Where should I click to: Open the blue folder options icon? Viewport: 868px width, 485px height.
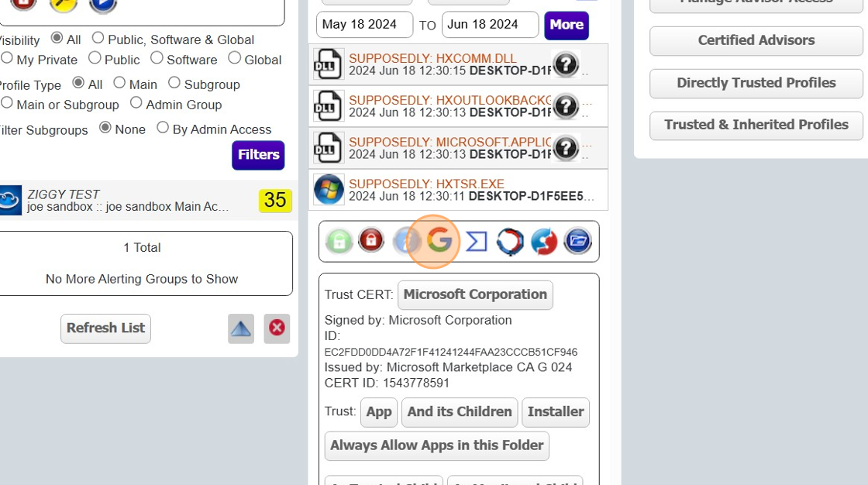[x=577, y=240]
